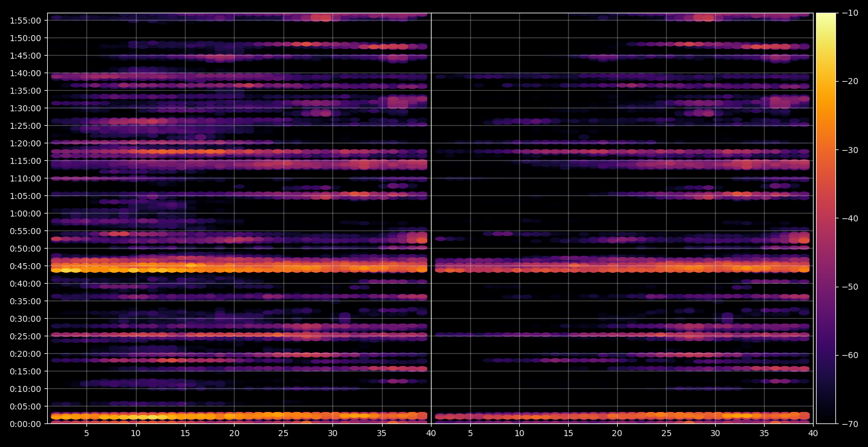The width and height of the screenshot is (868, 447).
Task: Click the 0:05:00 y-axis tick label
Action: [x=25, y=406]
